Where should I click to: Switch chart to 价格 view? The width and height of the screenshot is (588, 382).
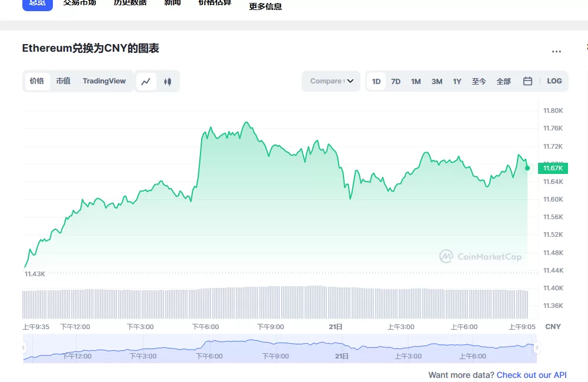36,81
